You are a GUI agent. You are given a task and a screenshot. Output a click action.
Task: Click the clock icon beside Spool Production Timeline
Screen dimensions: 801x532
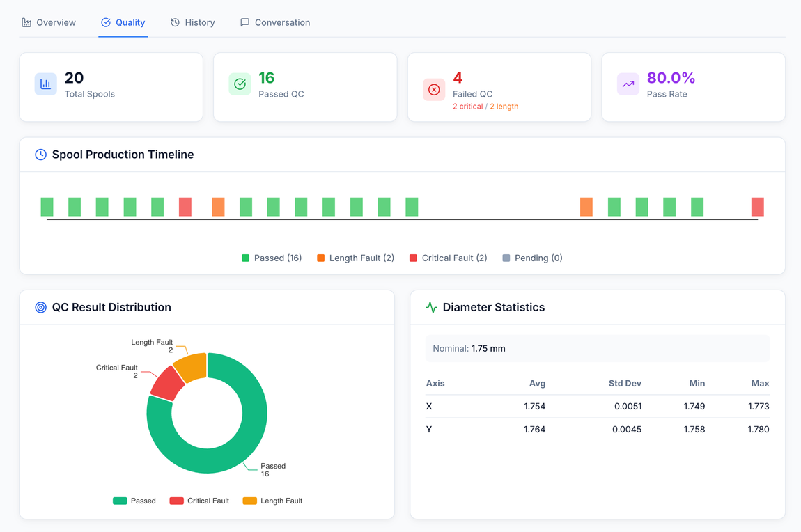[40, 155]
